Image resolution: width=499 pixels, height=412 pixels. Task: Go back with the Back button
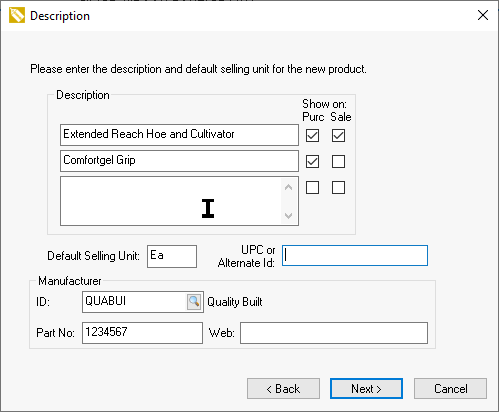pos(283,389)
